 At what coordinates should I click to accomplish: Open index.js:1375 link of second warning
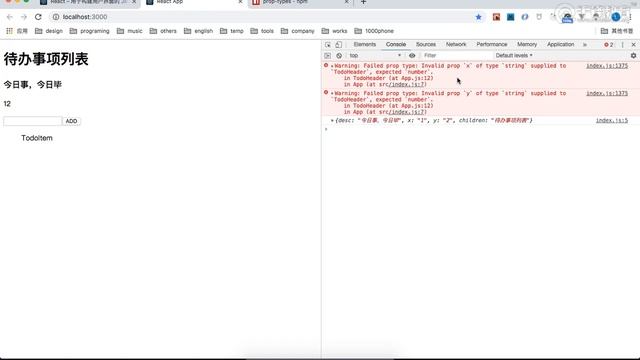click(607, 93)
